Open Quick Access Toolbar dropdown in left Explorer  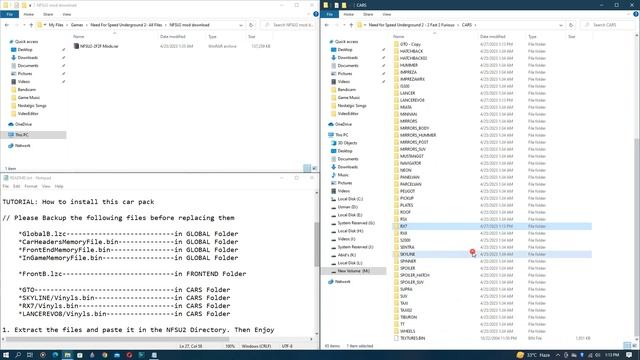[30, 5]
